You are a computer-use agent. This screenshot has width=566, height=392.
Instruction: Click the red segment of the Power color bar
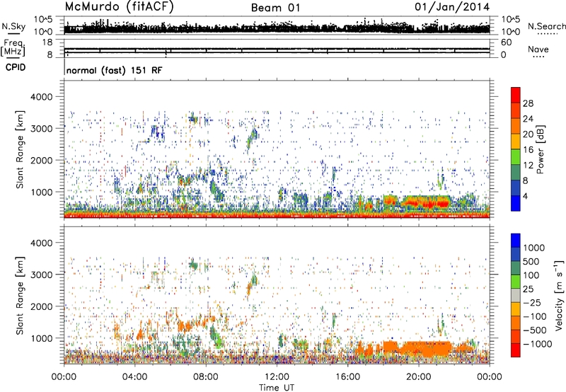(x=516, y=95)
